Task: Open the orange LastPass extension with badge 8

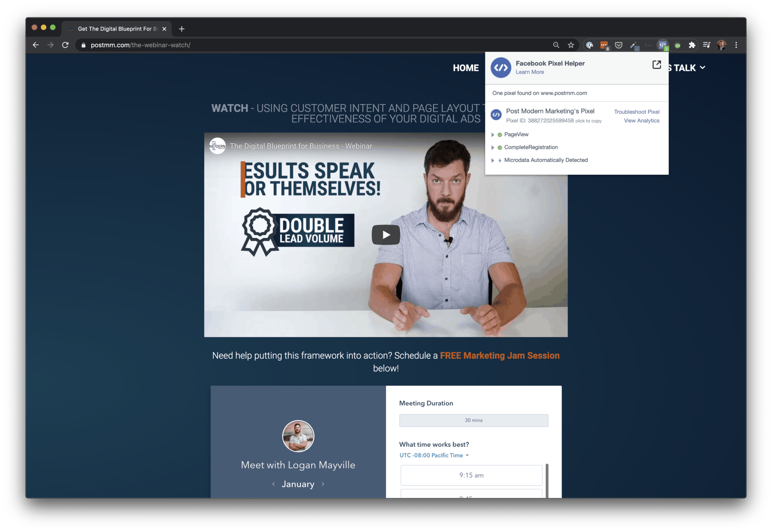Action: 604,45
